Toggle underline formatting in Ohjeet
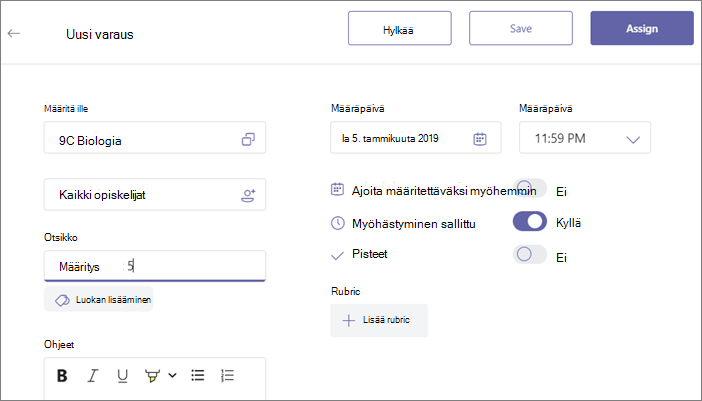702x401 pixels. click(122, 376)
